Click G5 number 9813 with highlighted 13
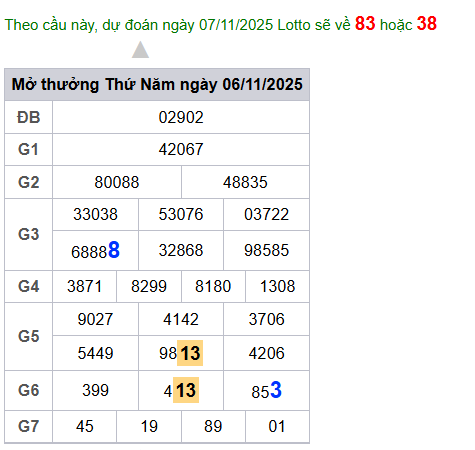475x450 pixels. pyautogui.click(x=181, y=353)
